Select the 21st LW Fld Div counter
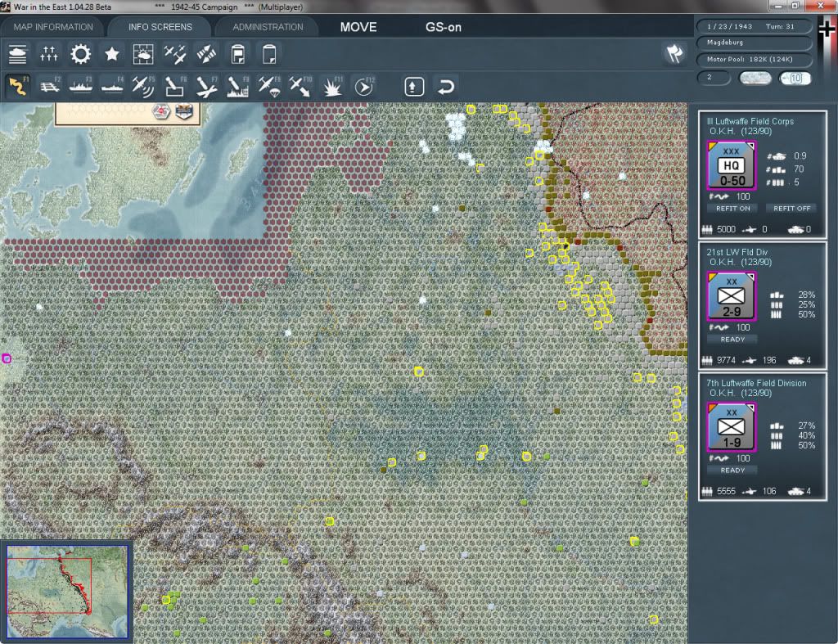 tap(731, 296)
